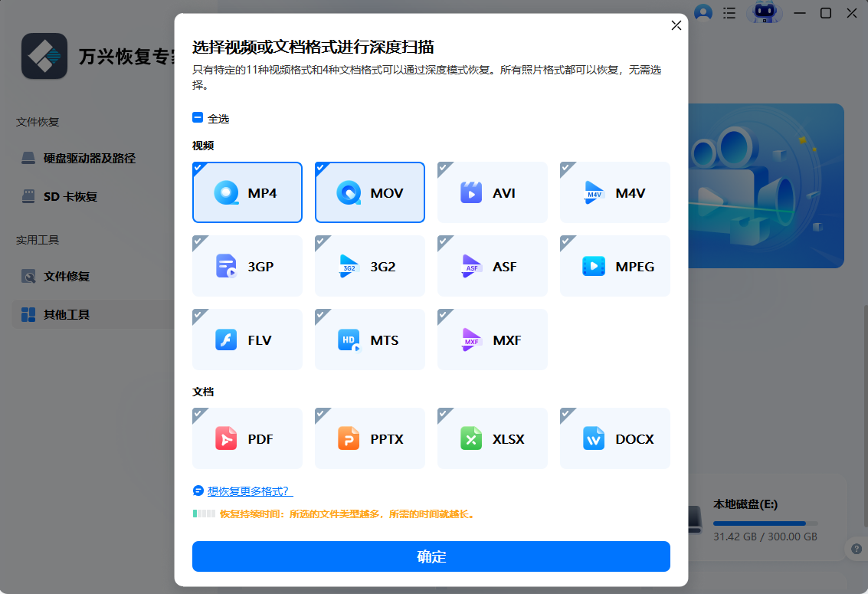The width and height of the screenshot is (868, 594).
Task: Select the XLSX document format
Action: [492, 438]
